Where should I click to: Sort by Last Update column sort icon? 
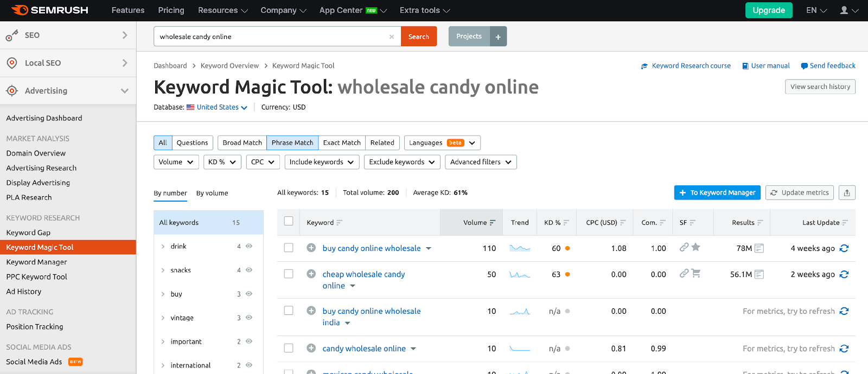pyautogui.click(x=845, y=223)
